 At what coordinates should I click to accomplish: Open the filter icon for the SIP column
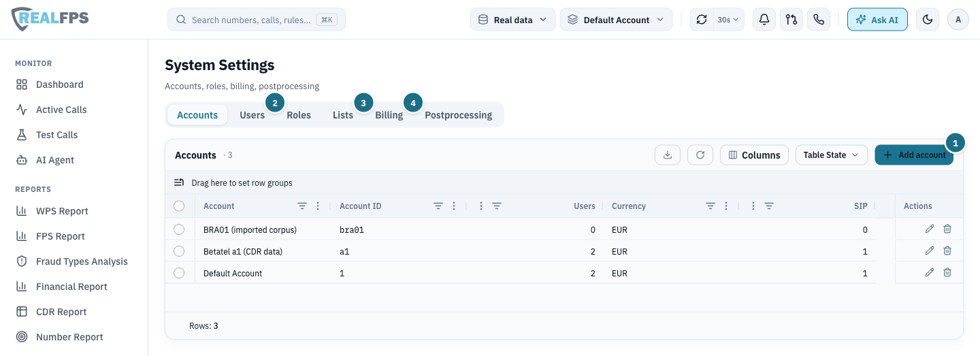tap(769, 206)
